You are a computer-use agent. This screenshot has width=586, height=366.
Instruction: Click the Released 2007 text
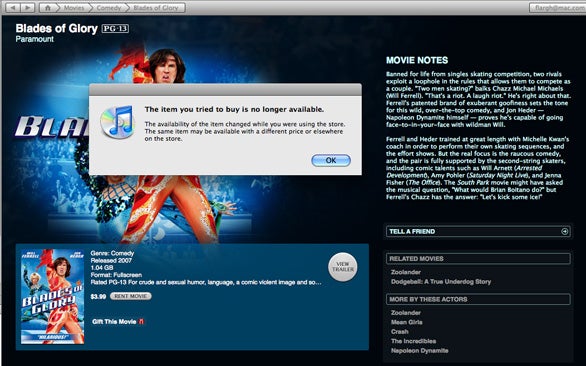[x=111, y=261]
